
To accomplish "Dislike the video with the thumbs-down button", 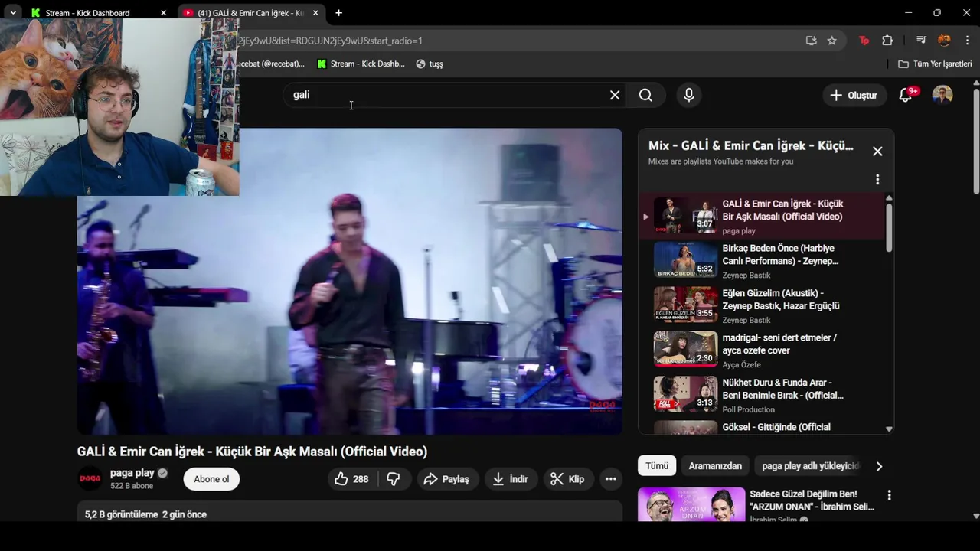I will 394,479.
